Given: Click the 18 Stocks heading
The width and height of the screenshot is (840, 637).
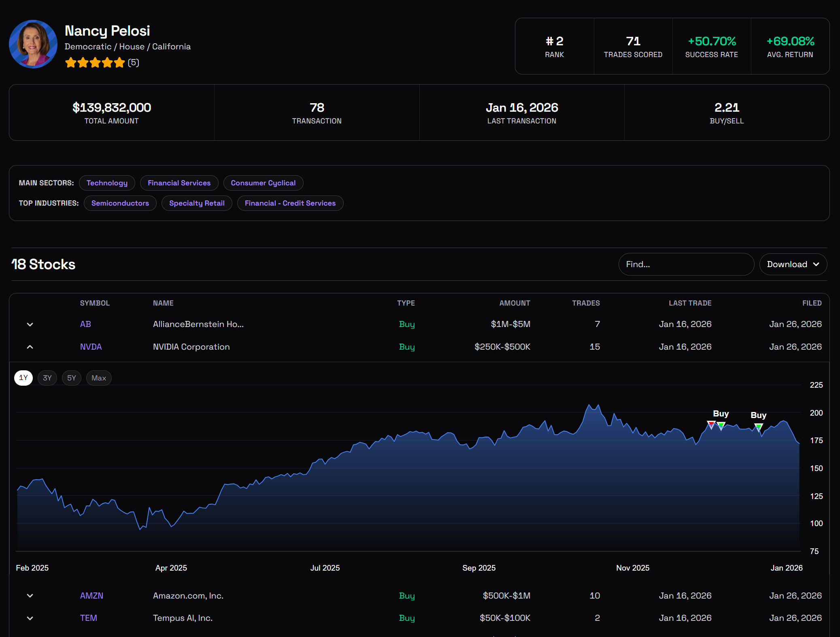Looking at the screenshot, I should click(43, 264).
